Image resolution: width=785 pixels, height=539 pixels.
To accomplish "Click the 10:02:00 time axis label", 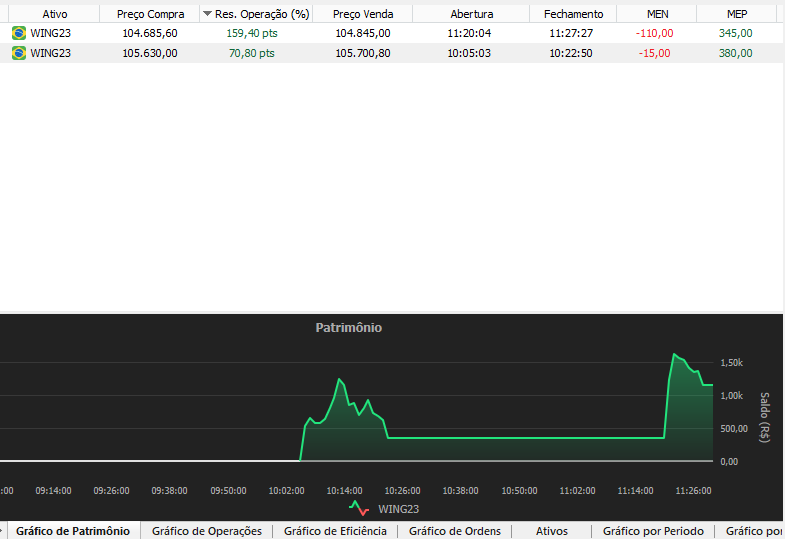I will pos(286,490).
